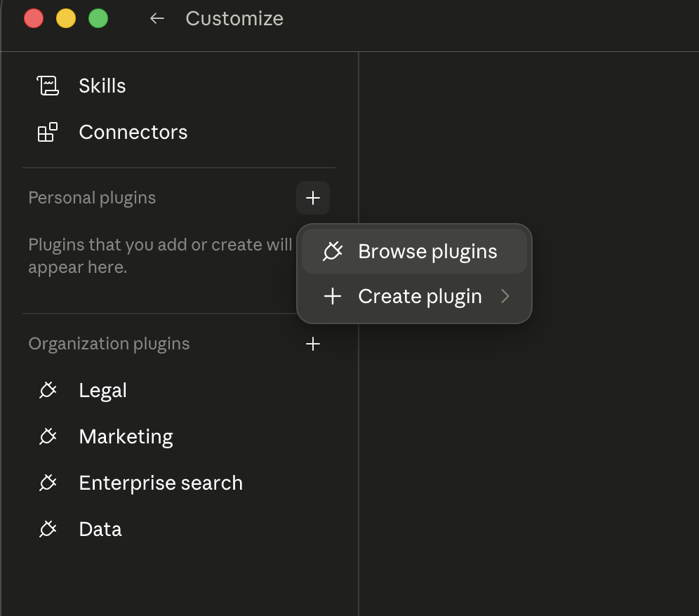
Task: Open the Enterprise search plugin
Action: [x=178, y=483]
